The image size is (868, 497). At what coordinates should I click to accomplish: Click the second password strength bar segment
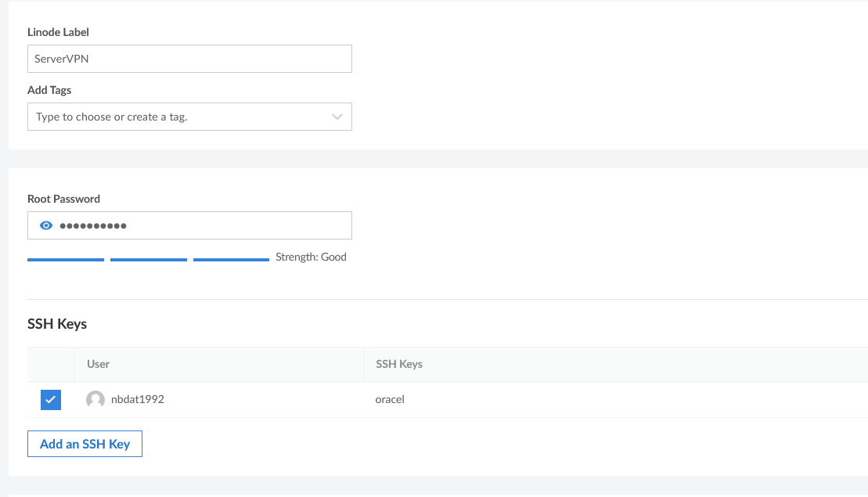[149, 259]
